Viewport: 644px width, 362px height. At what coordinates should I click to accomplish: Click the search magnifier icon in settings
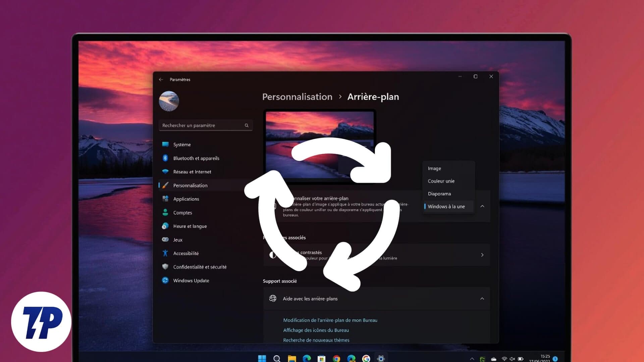click(247, 125)
